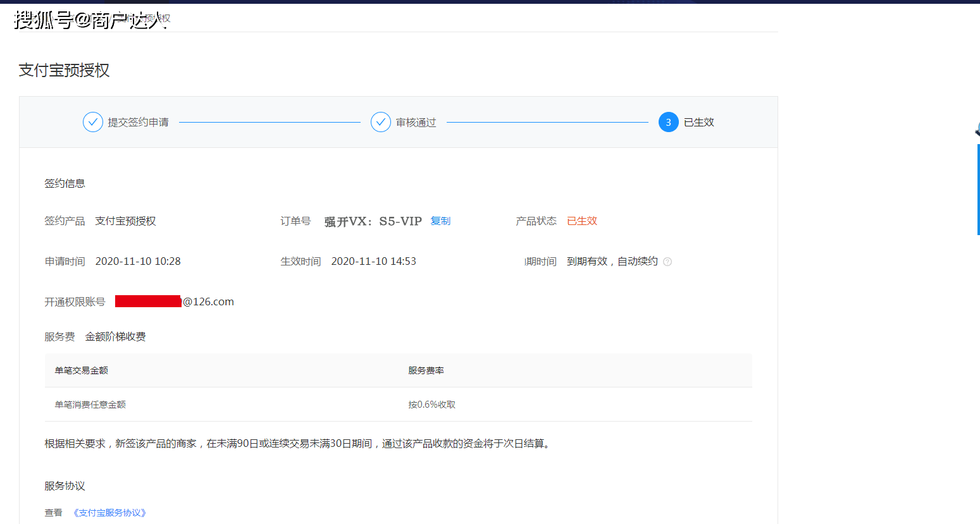Click the 审核通过 step checkmark icon

click(x=381, y=122)
